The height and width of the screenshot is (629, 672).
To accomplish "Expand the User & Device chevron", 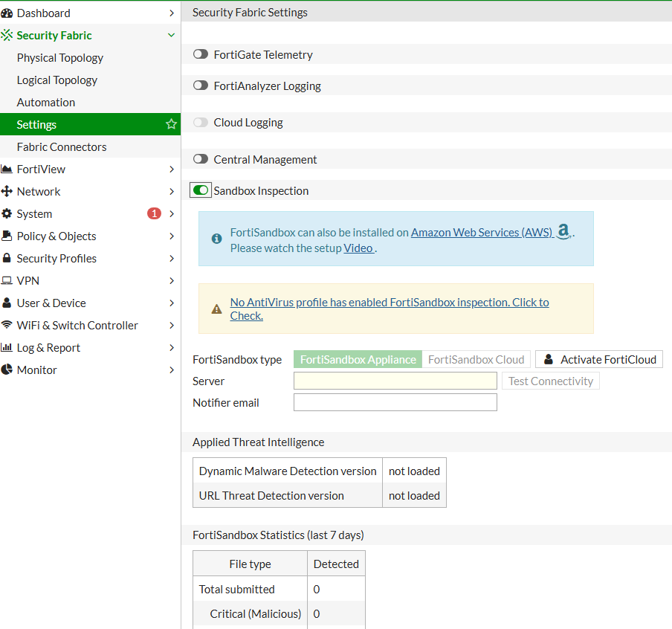I will (x=172, y=303).
